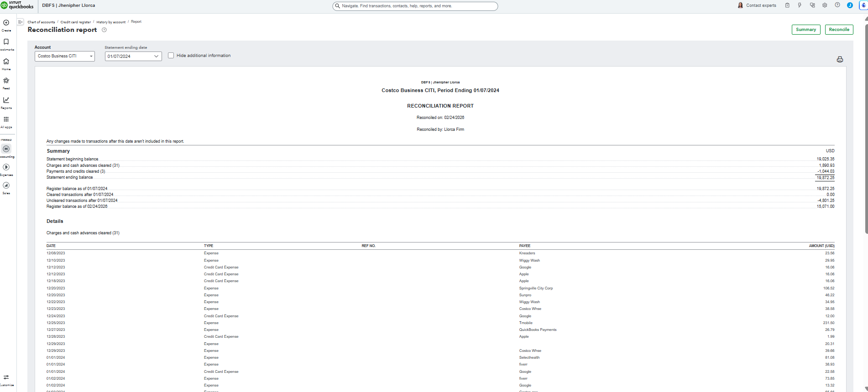Open the tasks clipboard icon
This screenshot has width=868, height=392.
point(787,5)
